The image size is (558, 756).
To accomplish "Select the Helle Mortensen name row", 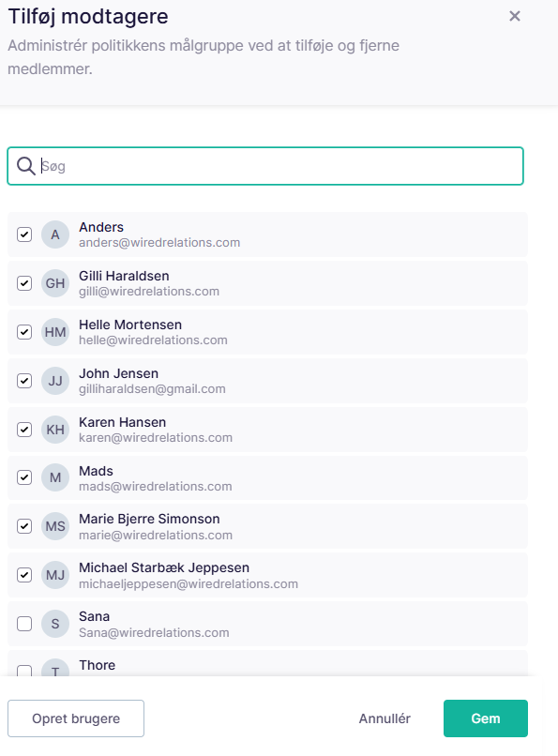I will click(x=267, y=332).
